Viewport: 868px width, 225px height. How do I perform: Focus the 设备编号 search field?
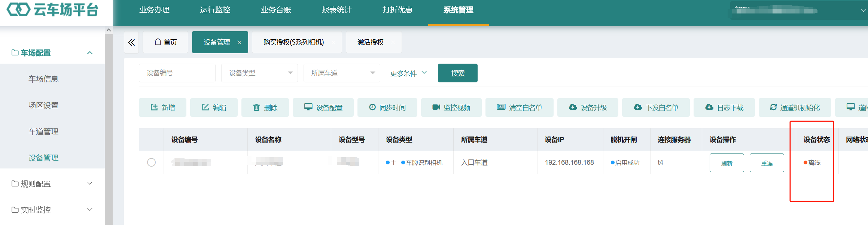click(177, 73)
